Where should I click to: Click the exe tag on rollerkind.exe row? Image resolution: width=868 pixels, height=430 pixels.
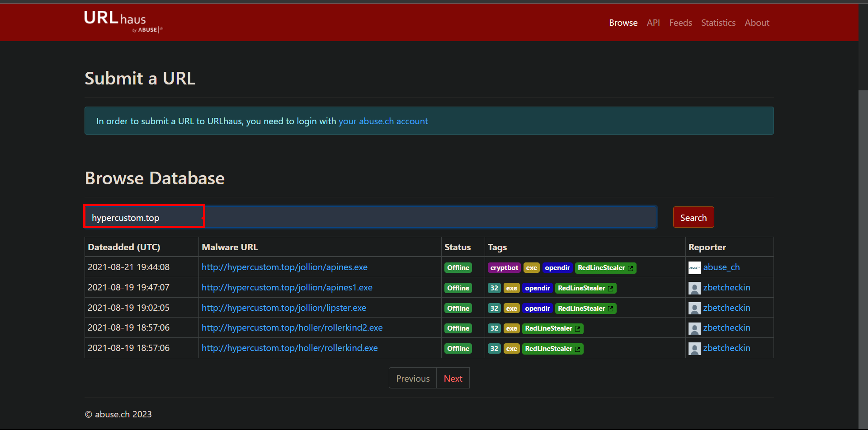point(511,349)
